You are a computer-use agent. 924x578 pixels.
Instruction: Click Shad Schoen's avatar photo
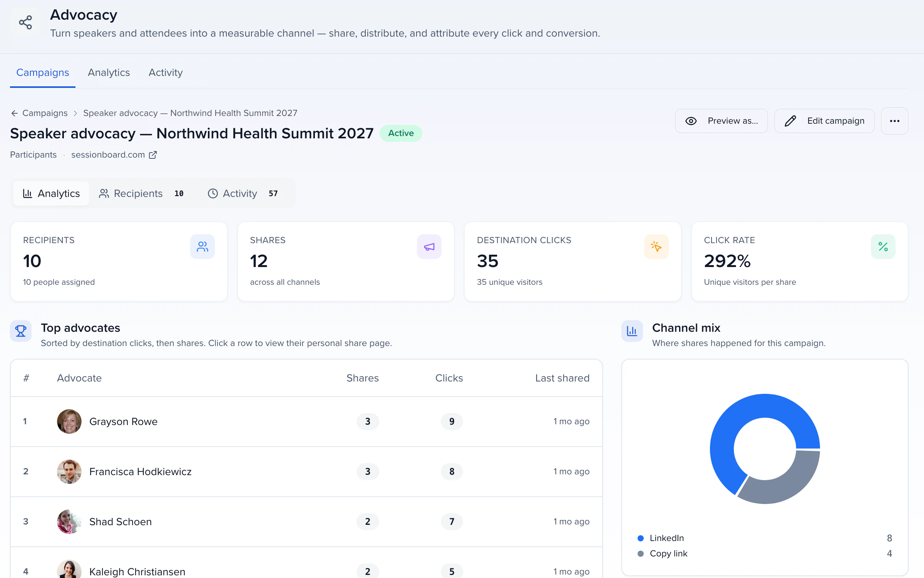(x=69, y=522)
